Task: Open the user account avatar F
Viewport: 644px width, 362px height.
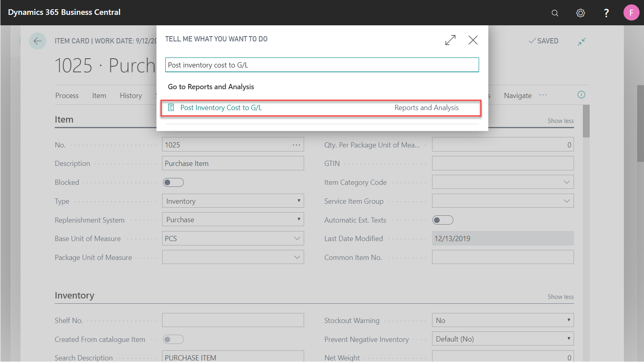Action: [631, 12]
